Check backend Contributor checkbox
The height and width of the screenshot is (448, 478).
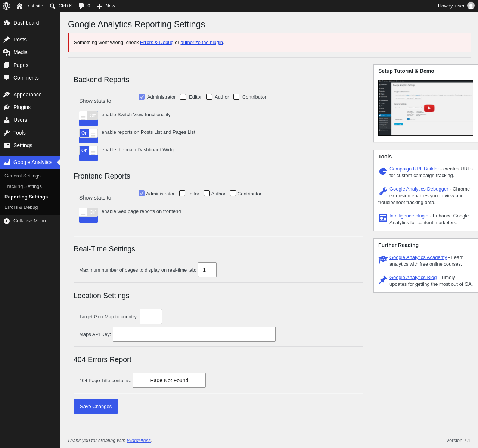pyautogui.click(x=236, y=97)
